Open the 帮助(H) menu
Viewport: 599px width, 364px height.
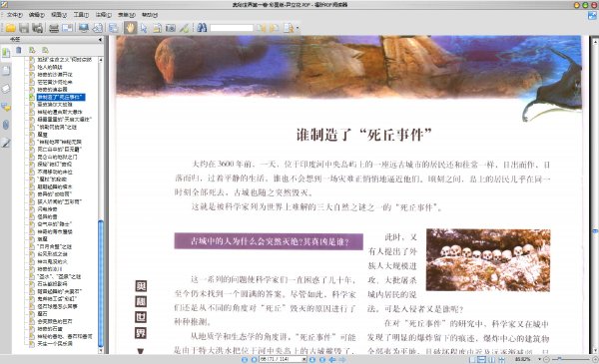(x=150, y=15)
